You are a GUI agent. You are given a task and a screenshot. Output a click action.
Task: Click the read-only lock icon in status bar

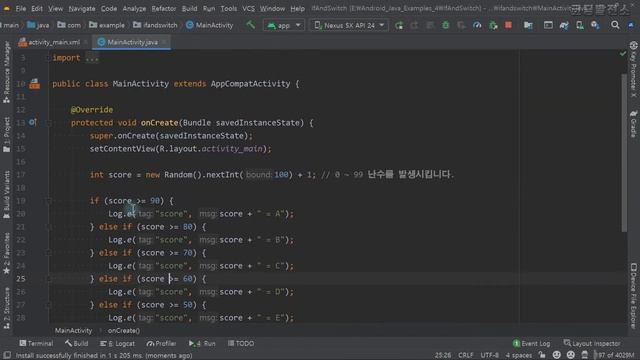click(542, 355)
